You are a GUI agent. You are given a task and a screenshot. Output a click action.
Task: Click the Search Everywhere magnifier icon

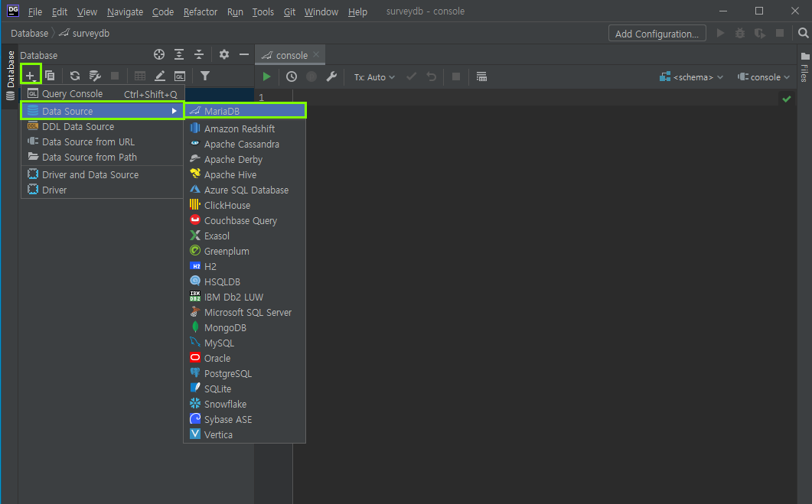803,33
